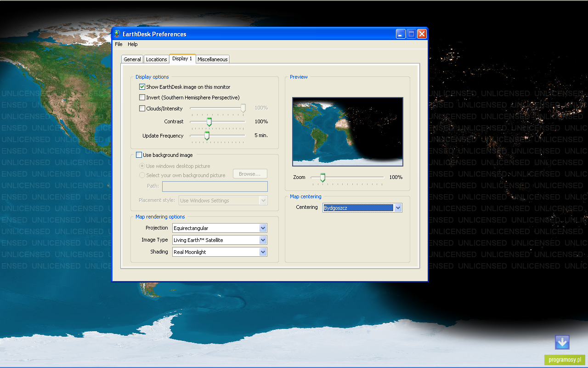Click the Zoom 100% value text
This screenshot has height=368, width=588.
pos(396,177)
